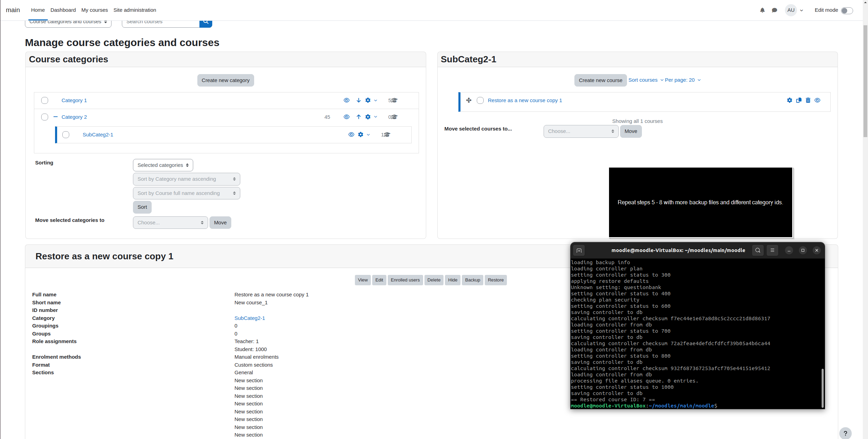Screen dimensions: 868x439
Task: Move Category 2 up with arrow icon
Action: [358, 117]
